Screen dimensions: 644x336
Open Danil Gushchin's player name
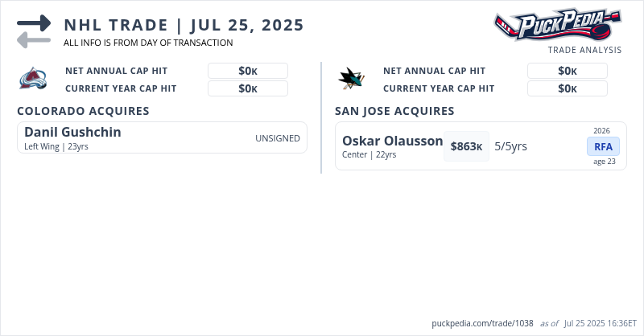click(72, 132)
